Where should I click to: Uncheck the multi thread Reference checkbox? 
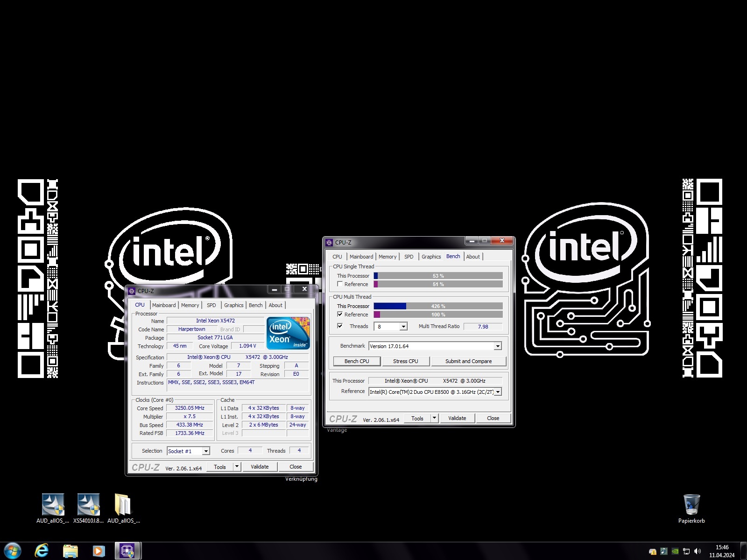click(340, 315)
